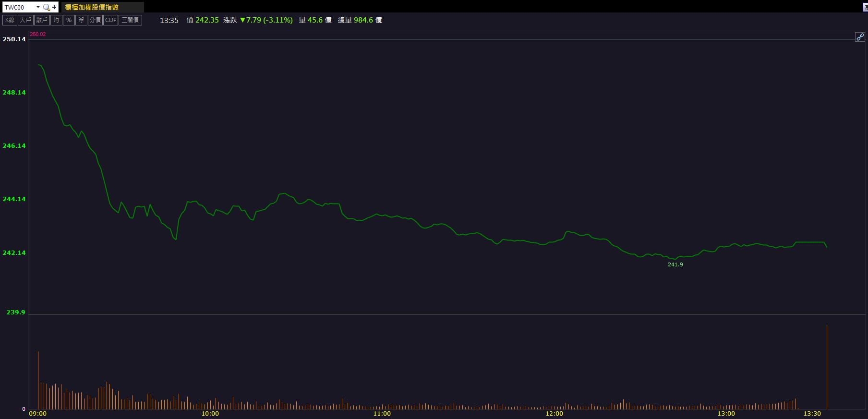Open the TWC00 symbol dropdown arrow
Screen dimensions: 868x419
click(x=38, y=7)
